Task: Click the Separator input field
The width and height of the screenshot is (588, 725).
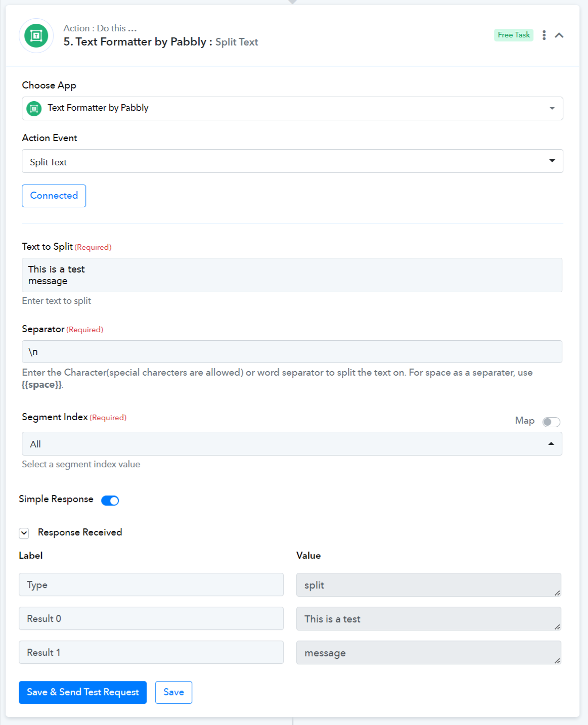Action: [x=292, y=351]
